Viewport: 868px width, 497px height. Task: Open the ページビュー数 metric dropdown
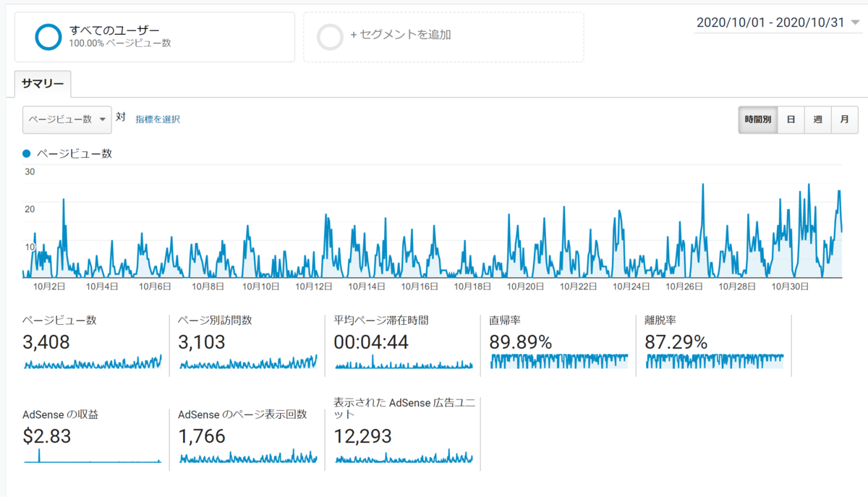67,119
